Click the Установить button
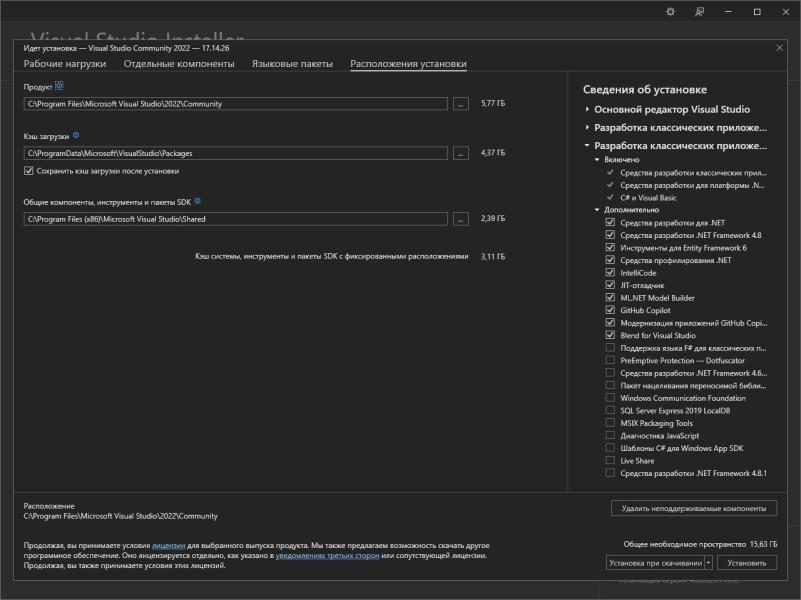The image size is (801, 600). click(x=746, y=563)
